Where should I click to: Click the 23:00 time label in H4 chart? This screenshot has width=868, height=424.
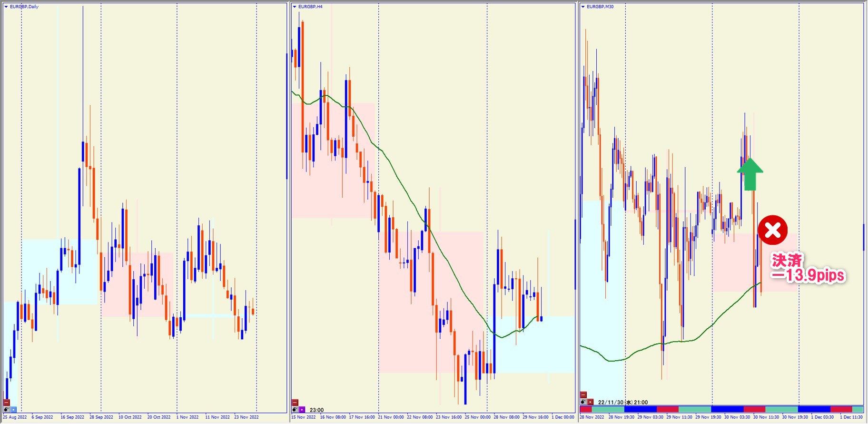click(x=316, y=410)
